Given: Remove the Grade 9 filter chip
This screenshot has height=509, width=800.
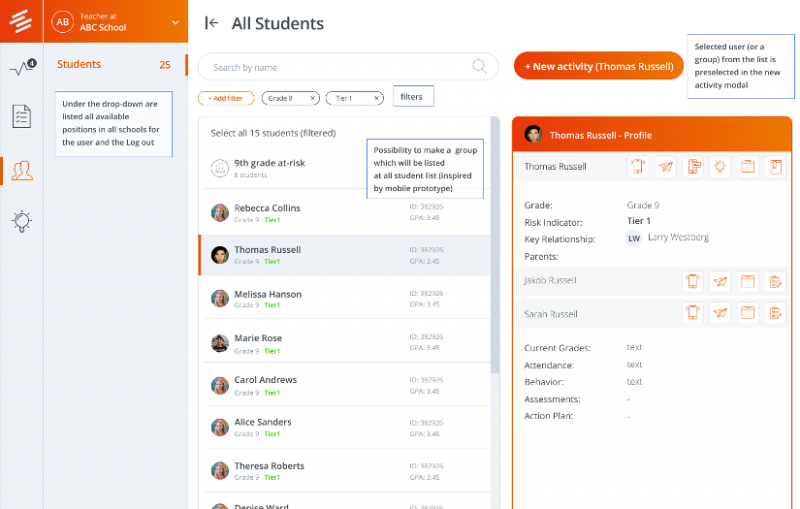Looking at the screenshot, I should click(312, 98).
